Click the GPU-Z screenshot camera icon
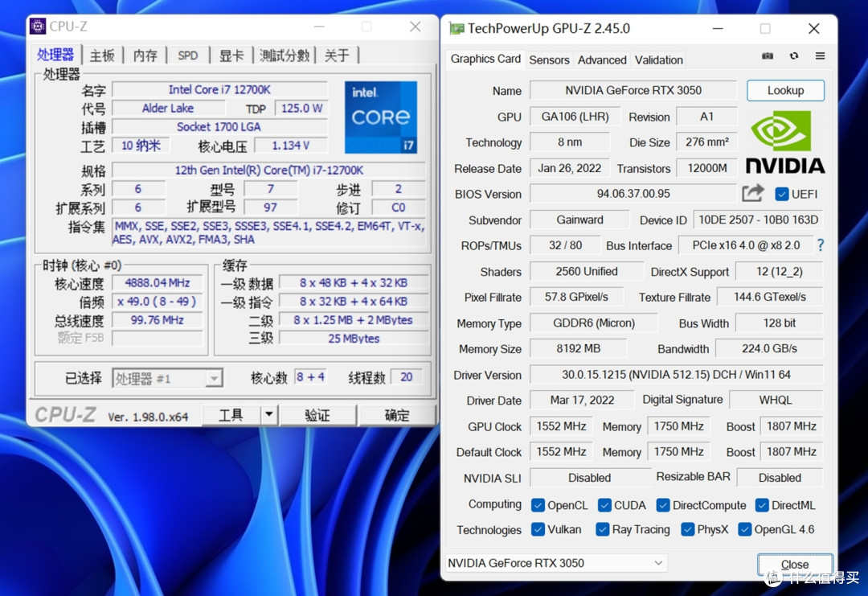Image resolution: width=868 pixels, height=596 pixels. coord(768,56)
